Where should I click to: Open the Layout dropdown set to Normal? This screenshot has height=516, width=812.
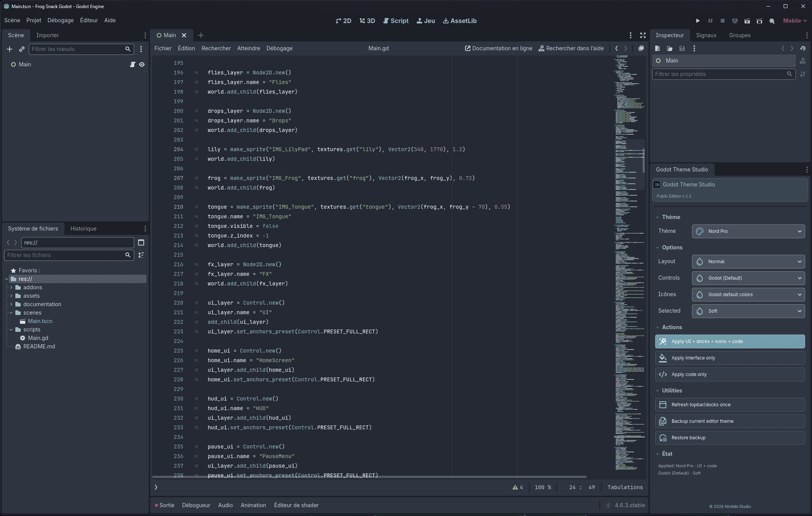748,262
